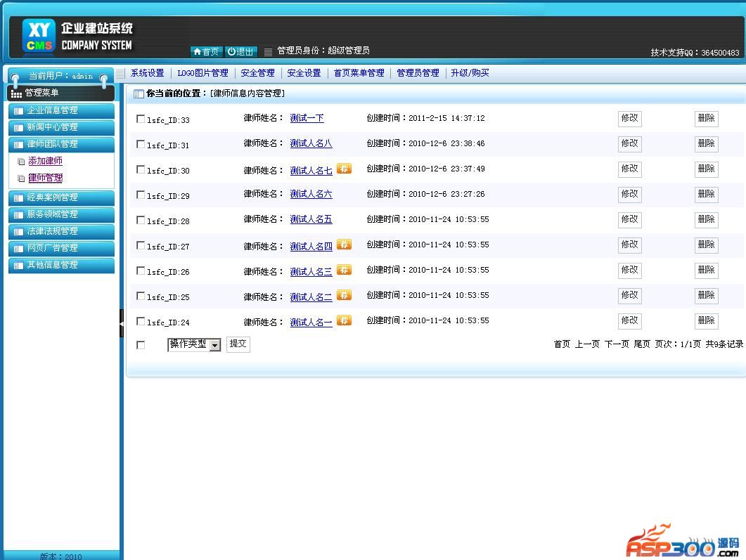Expand 新闻中心管理 sidebar section

pos(61,127)
